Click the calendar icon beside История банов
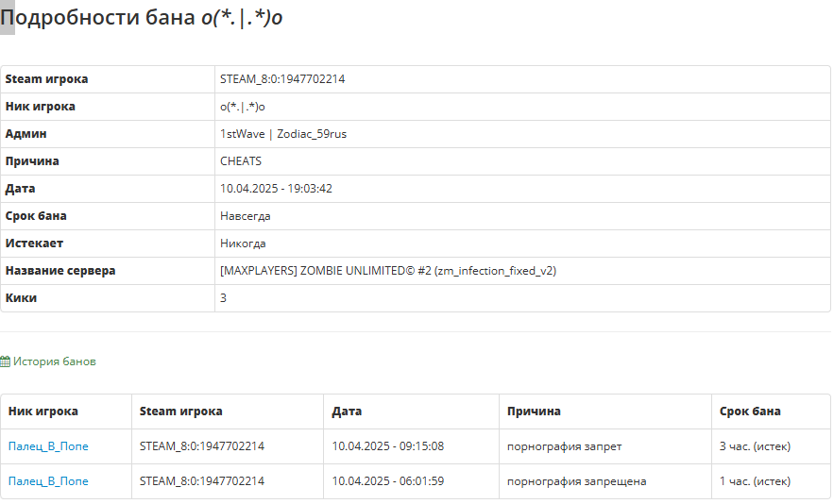 pyautogui.click(x=6, y=361)
